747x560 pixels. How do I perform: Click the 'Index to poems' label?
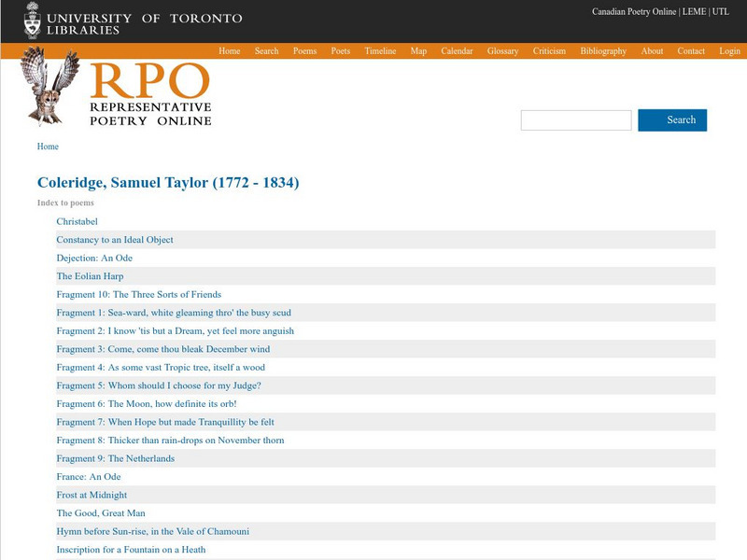tap(65, 203)
